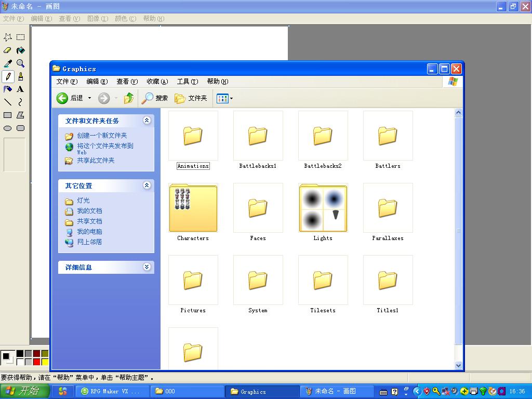Select the Text tool in Paint
Image resolution: width=532 pixels, height=399 pixels.
coord(20,89)
